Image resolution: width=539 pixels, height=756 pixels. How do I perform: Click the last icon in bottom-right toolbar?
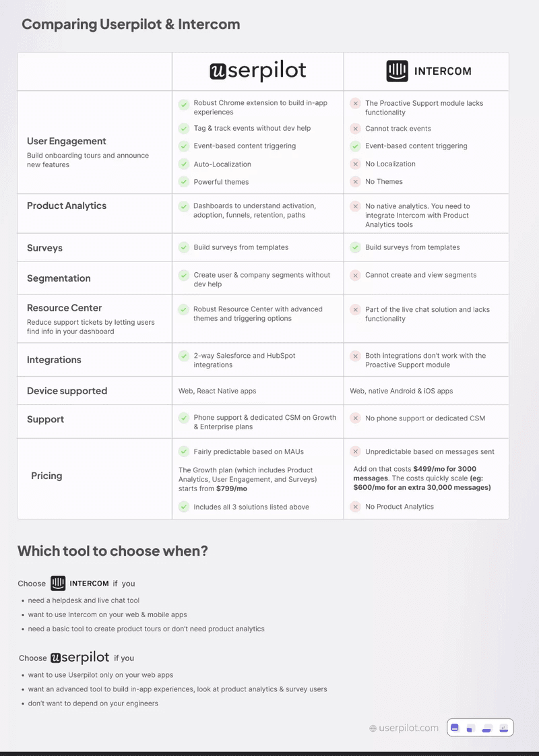(x=504, y=728)
